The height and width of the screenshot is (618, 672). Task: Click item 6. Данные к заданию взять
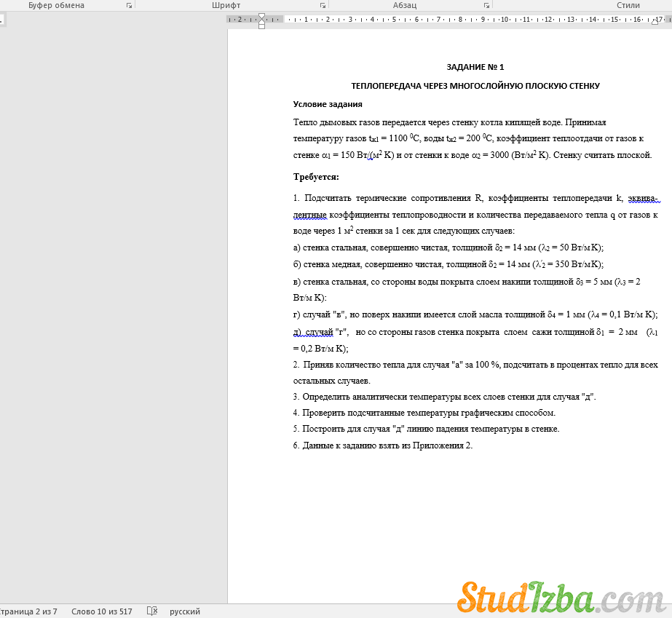[383, 445]
